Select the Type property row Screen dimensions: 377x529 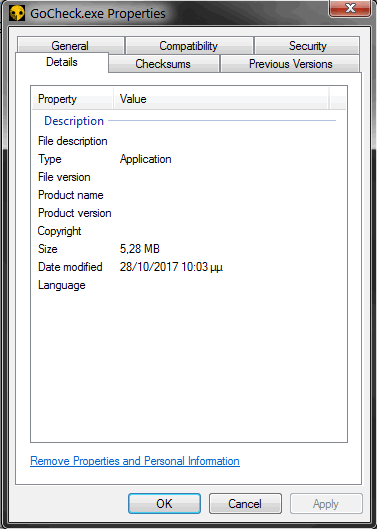pos(189,159)
